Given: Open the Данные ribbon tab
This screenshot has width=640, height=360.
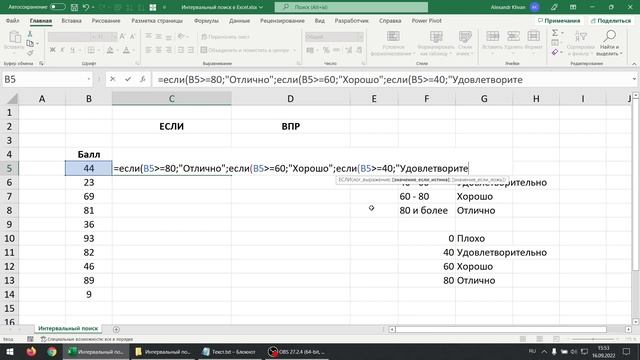Looking at the screenshot, I should (239, 20).
